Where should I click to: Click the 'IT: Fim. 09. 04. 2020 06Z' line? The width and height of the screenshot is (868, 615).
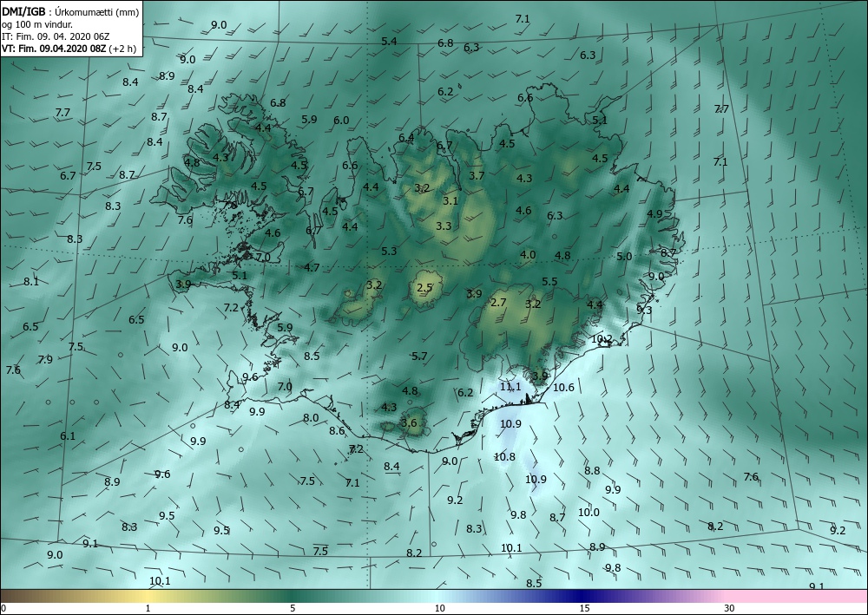tap(56, 36)
